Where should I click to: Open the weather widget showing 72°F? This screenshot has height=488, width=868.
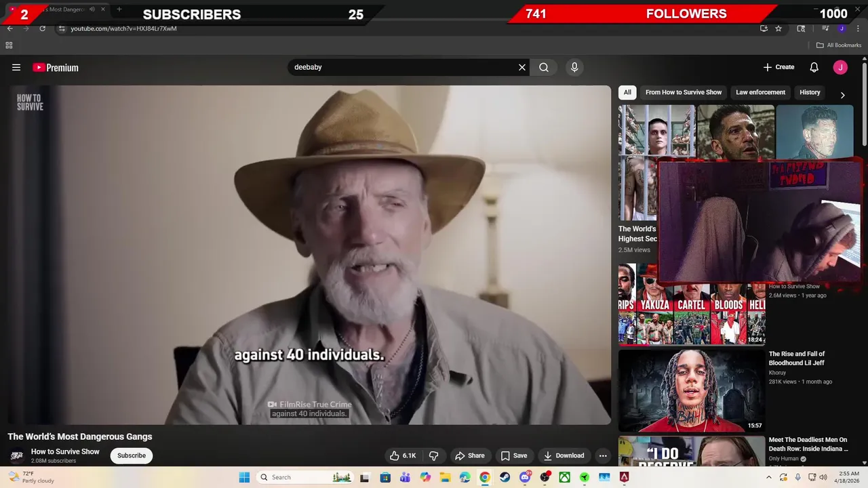tap(30, 477)
